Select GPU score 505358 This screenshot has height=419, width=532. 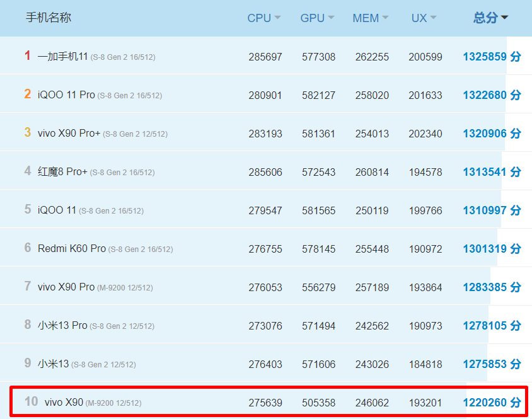(x=318, y=403)
